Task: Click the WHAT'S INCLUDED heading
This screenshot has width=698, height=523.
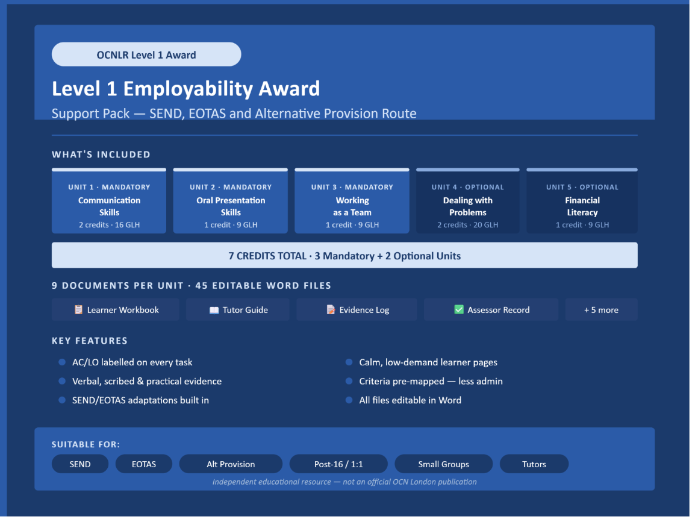Action: point(102,156)
